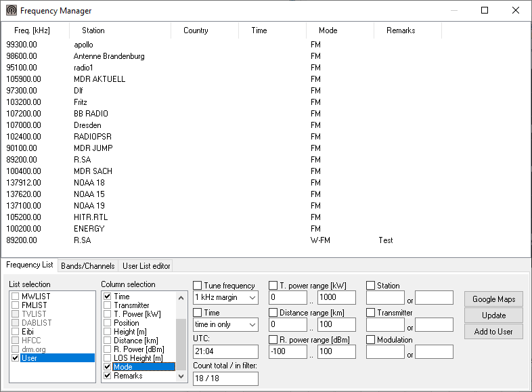Enable the LOS Height [m] column checkbox

point(107,358)
